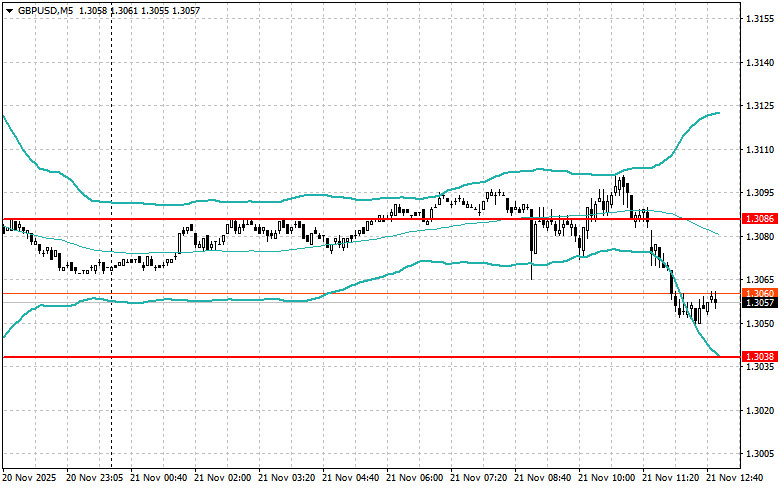The image size is (781, 489).
Task: Click the 21 Nov 00:40 time label
Action: 158,478
